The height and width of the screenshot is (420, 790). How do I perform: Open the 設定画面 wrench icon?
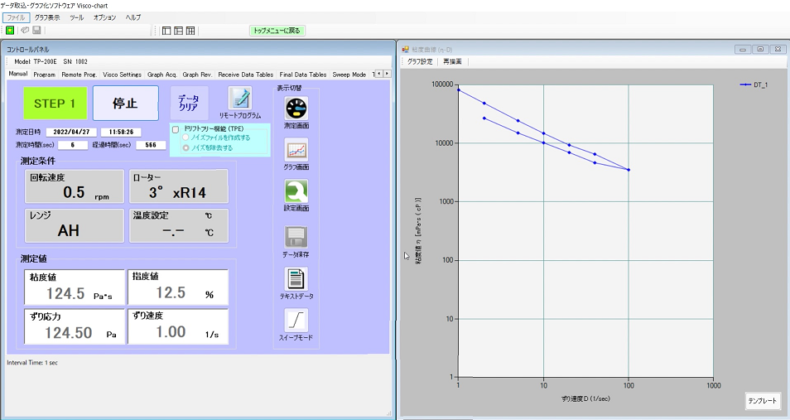tap(296, 192)
